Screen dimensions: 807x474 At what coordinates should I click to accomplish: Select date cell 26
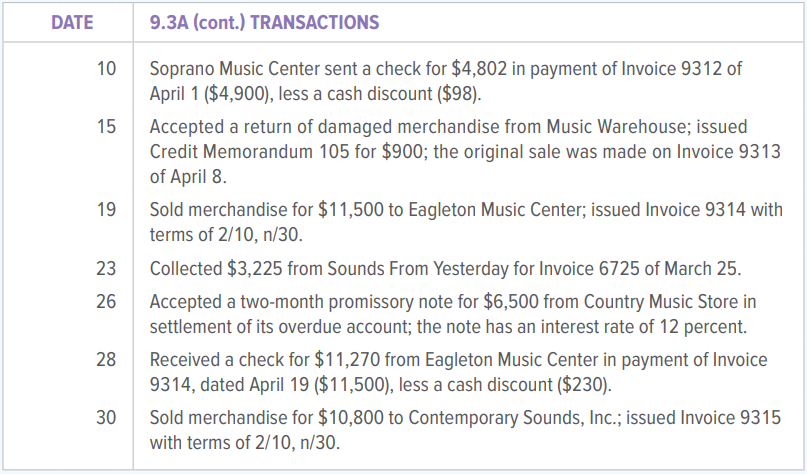pyautogui.click(x=106, y=300)
